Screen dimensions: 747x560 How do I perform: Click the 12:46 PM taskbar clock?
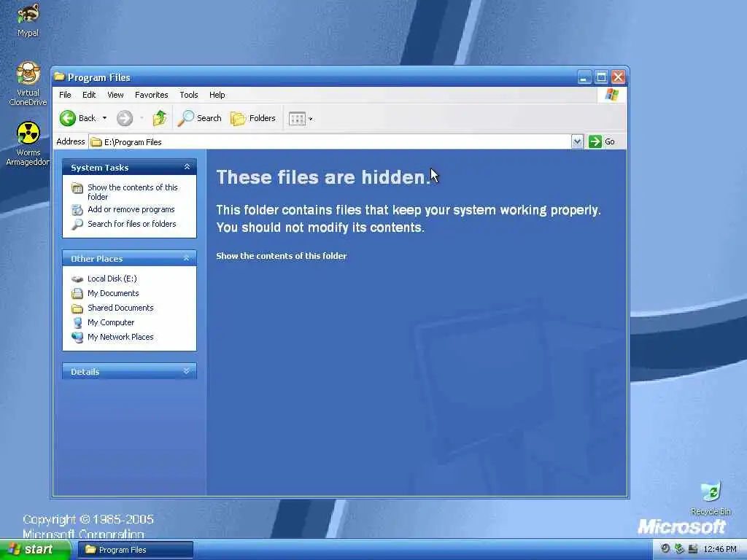click(x=720, y=550)
